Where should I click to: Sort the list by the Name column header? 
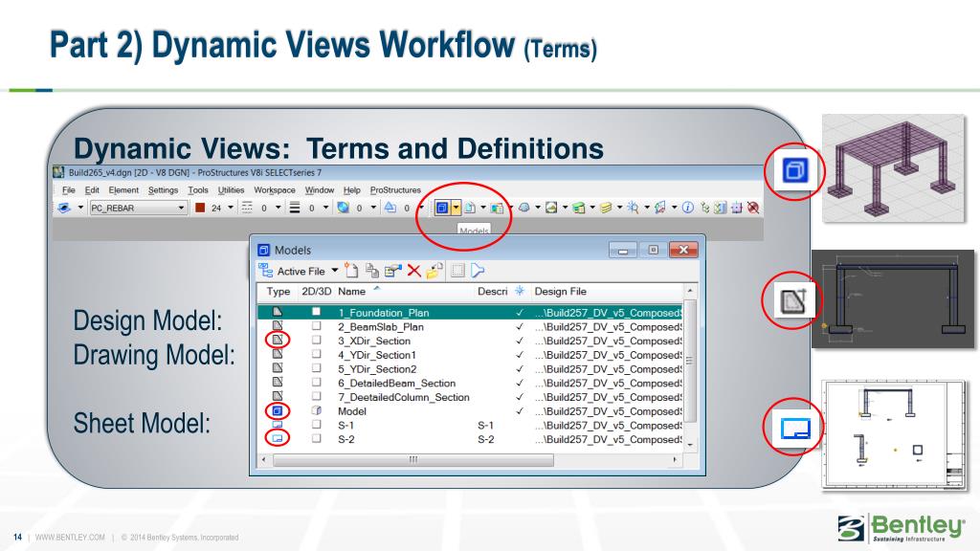(x=352, y=291)
